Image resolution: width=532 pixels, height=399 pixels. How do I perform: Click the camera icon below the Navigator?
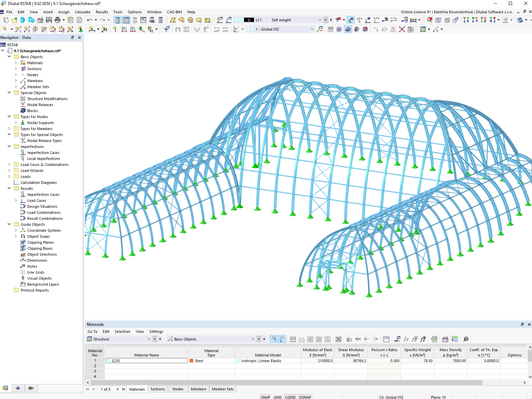(x=31, y=388)
